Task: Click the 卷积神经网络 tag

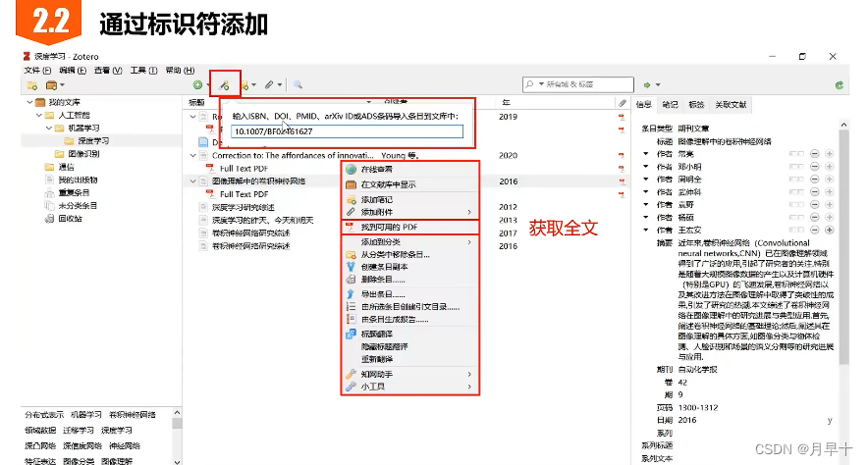Action: (x=133, y=415)
